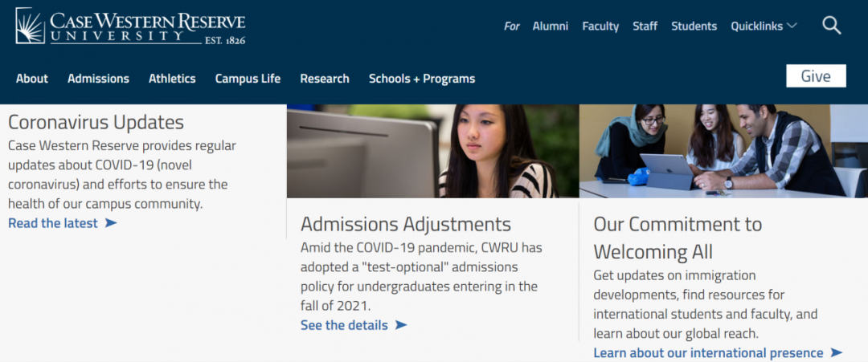
Task: Click the test-optional admissions policy paragraph
Action: (x=421, y=276)
